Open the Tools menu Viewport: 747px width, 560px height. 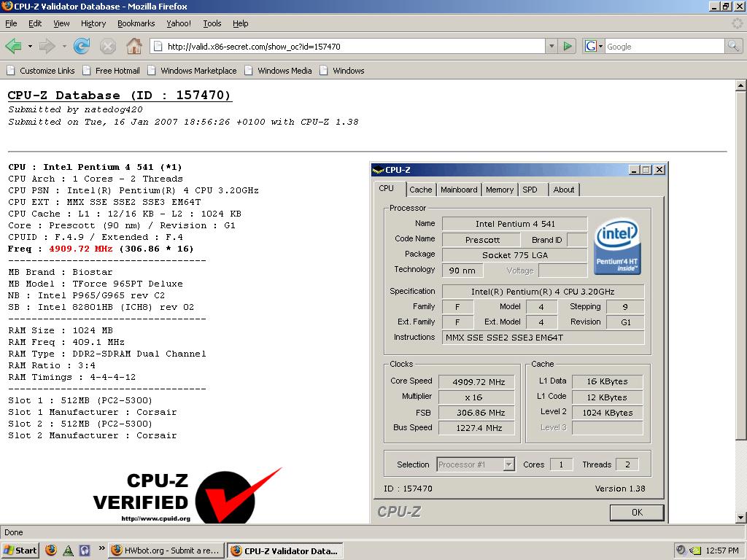point(212,23)
